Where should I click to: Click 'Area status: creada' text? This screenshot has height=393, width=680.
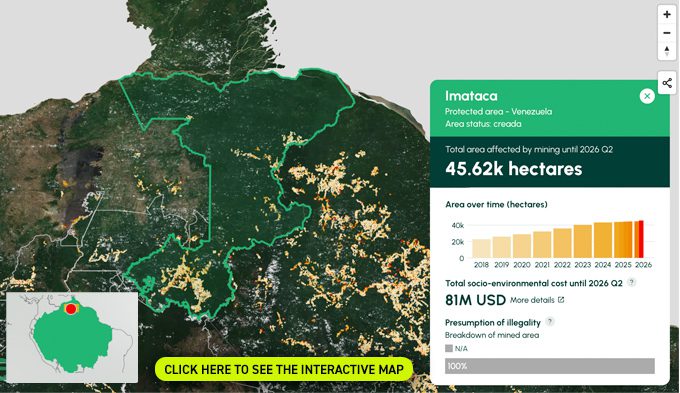483,124
